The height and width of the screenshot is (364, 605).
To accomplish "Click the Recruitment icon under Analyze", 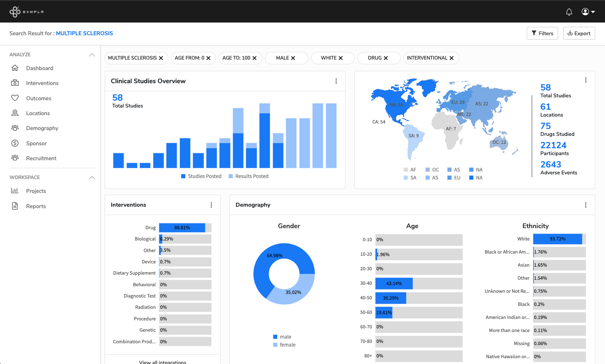I will [x=15, y=158].
